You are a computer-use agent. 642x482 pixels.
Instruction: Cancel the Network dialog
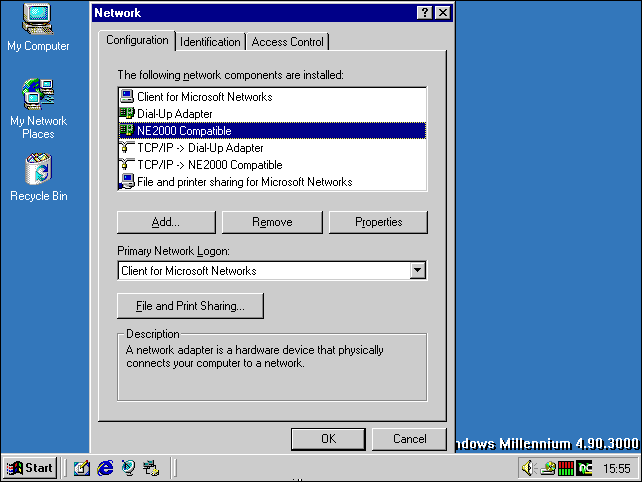tap(409, 439)
